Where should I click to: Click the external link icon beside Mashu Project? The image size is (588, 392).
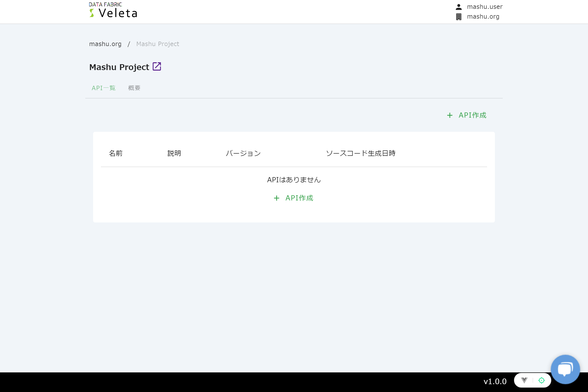[x=157, y=66]
